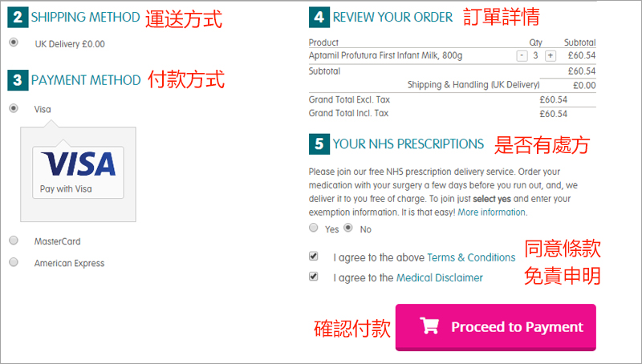642x364 pixels.
Task: Click the Proceed to Payment button
Action: (495, 327)
